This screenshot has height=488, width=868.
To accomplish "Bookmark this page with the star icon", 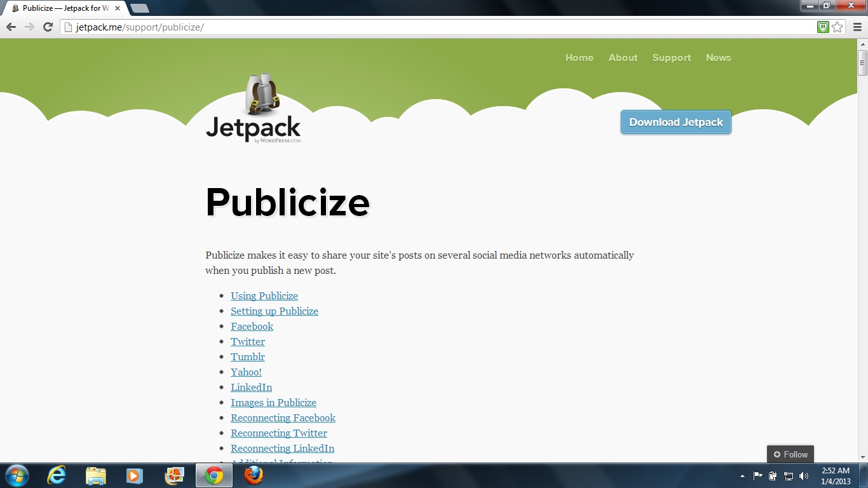I will [x=837, y=27].
